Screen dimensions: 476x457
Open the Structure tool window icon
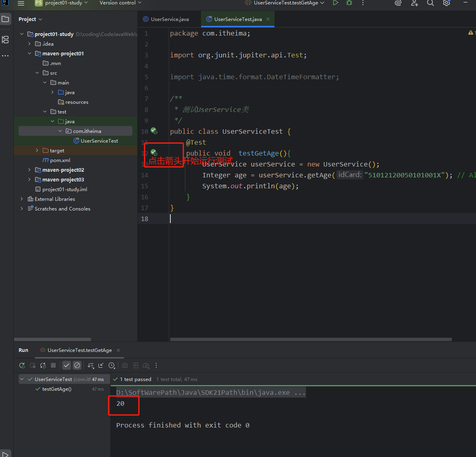click(x=6, y=40)
